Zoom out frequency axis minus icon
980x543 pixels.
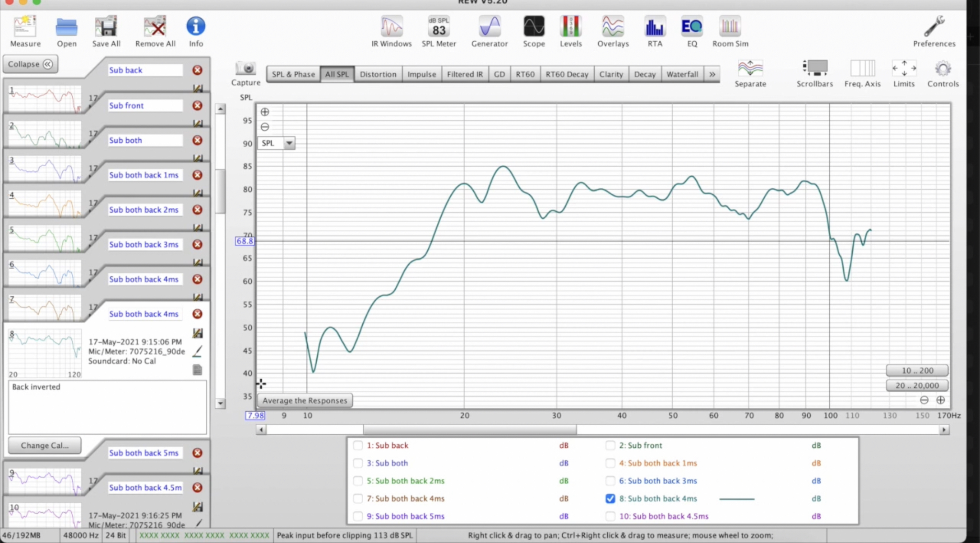(924, 400)
